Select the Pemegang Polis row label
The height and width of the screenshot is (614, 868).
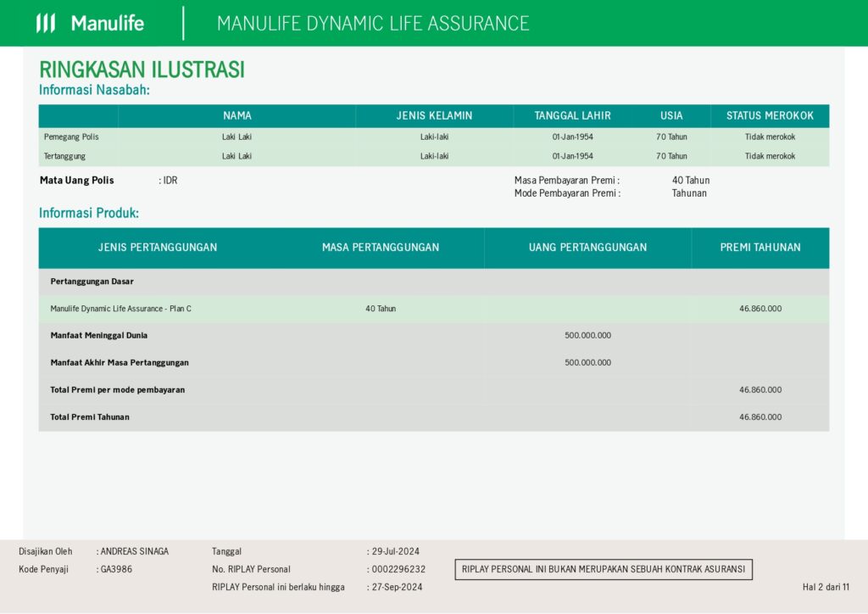(x=71, y=137)
